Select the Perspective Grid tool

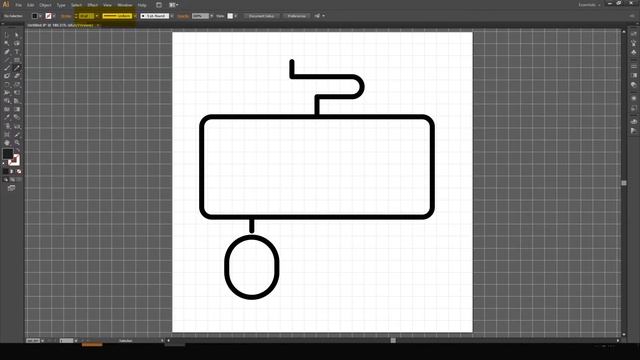pyautogui.click(x=17, y=101)
